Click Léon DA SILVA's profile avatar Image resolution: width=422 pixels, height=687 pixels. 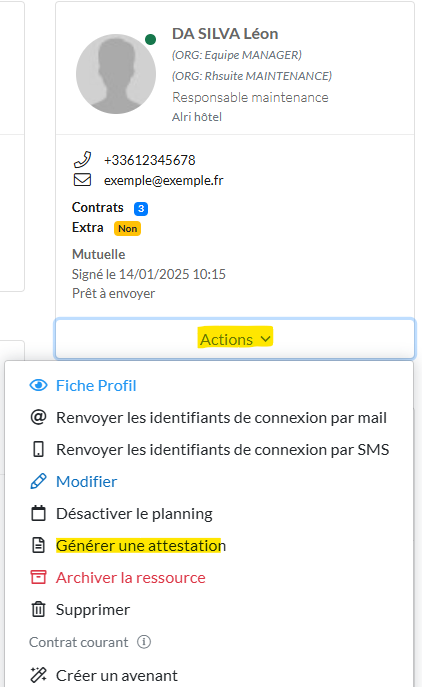116,74
